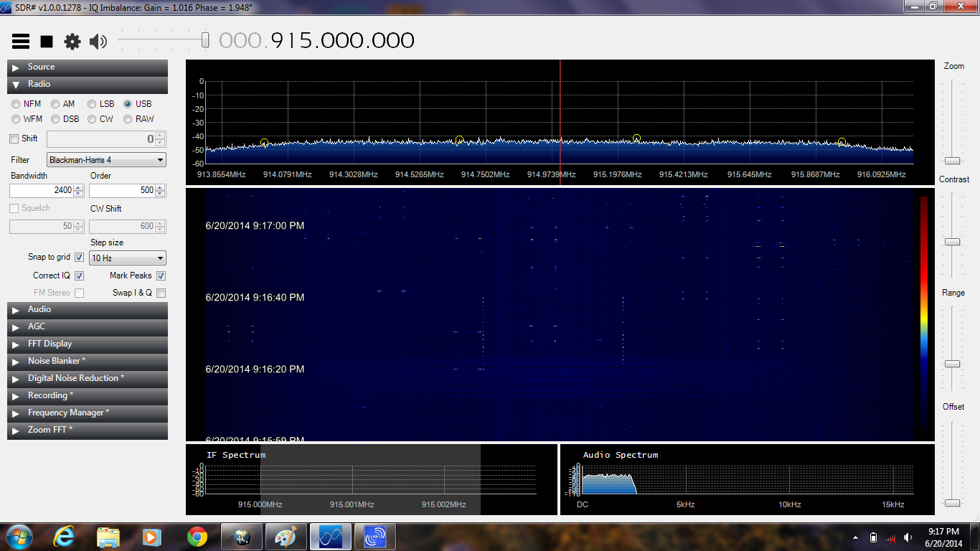Open Internet Explorer from the taskbar
The image size is (980, 551).
pos(64,537)
